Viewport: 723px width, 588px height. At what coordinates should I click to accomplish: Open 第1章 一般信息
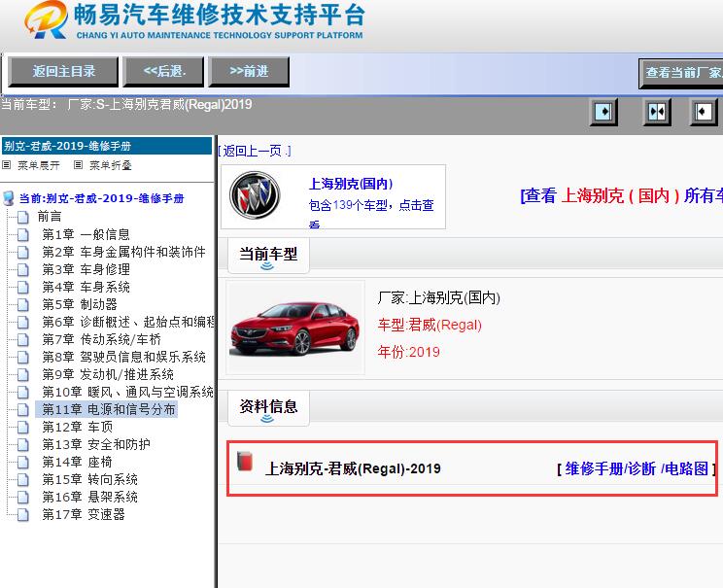point(86,235)
